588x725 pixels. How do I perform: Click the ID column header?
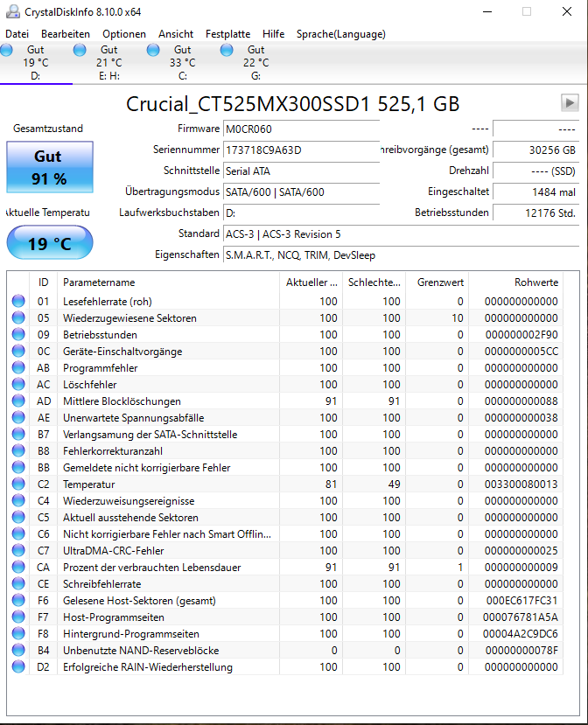43,282
